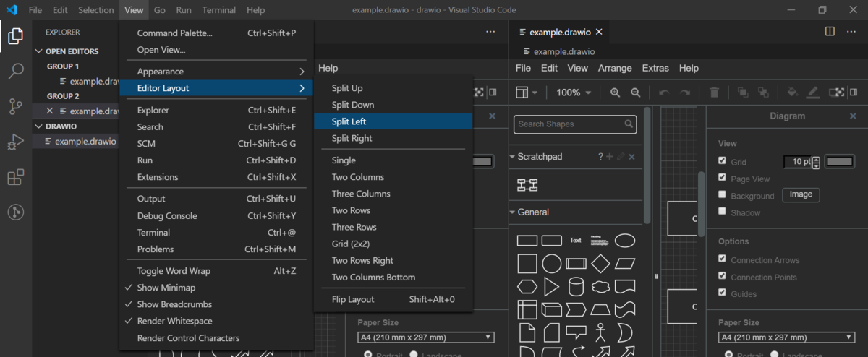Screen dimensions: 868x357
Task: Collapse the DRAWIO folder section
Action: [x=39, y=126]
